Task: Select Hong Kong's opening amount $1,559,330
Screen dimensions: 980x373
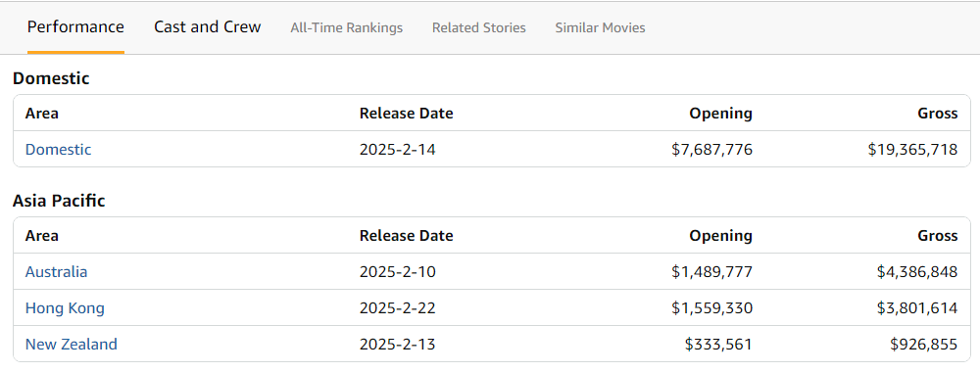Action: click(711, 308)
